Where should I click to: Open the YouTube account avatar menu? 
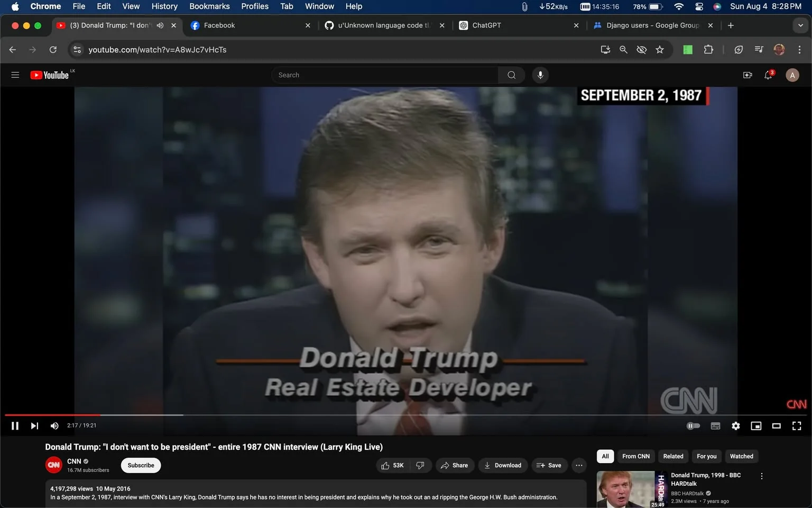(x=792, y=75)
